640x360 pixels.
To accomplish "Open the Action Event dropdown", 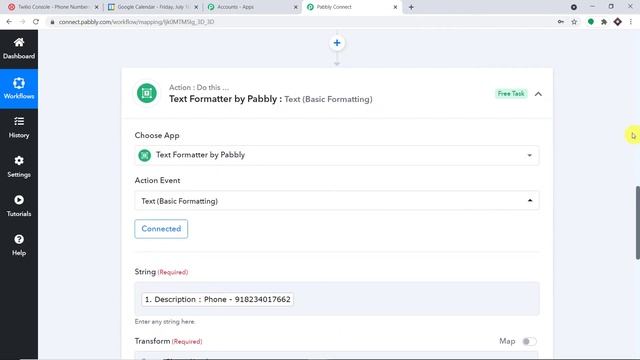I will tap(337, 201).
